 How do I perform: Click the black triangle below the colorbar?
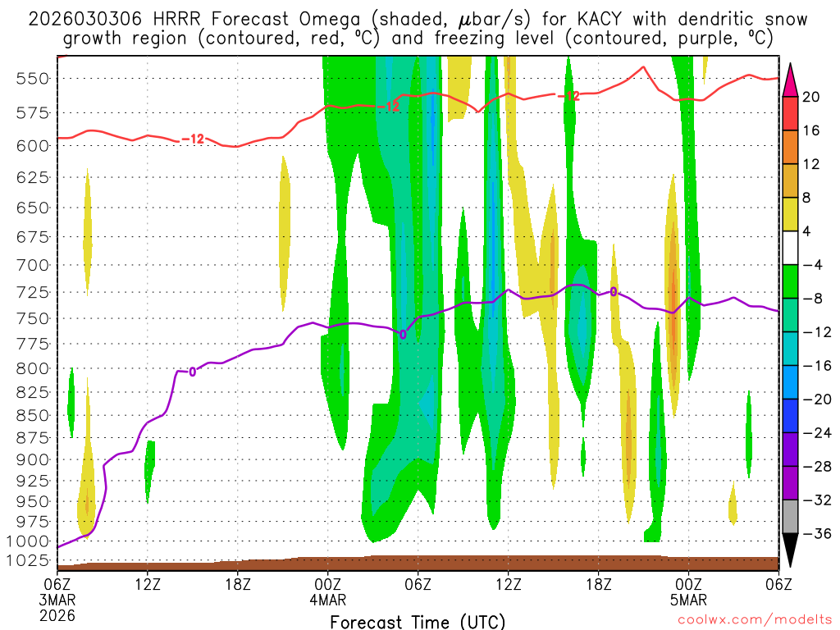point(790,550)
